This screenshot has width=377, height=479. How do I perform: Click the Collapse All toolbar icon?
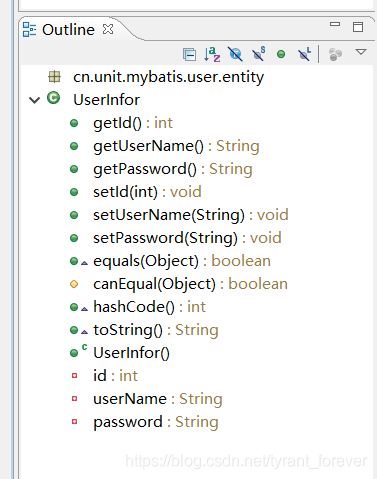[x=189, y=54]
